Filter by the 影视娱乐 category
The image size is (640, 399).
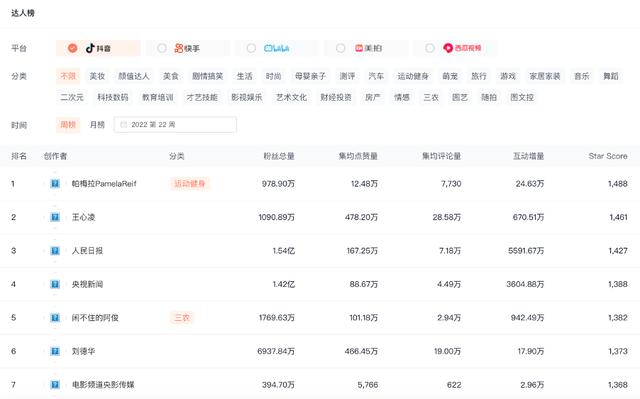[247, 97]
